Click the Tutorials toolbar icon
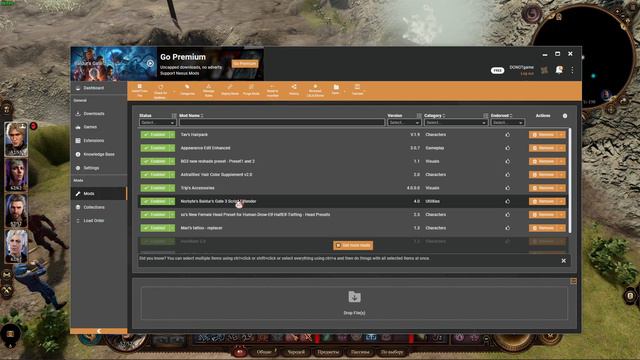The height and width of the screenshot is (360, 640). click(357, 89)
